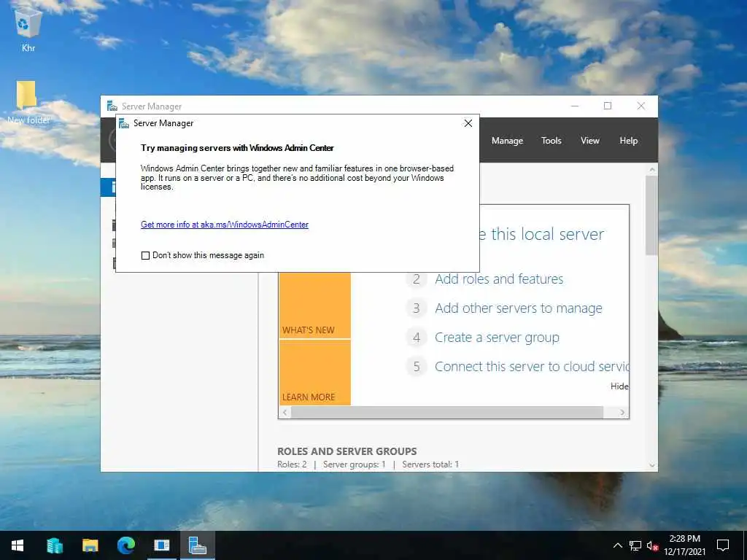Viewport: 747px width, 560px height.
Task: Maximize the main Server Manager window
Action: 608,106
